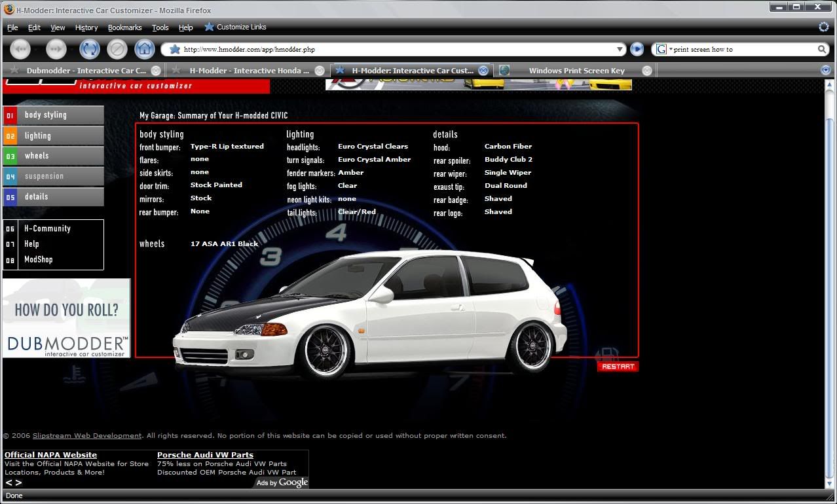
Task: Open the File menu
Action: [12, 27]
